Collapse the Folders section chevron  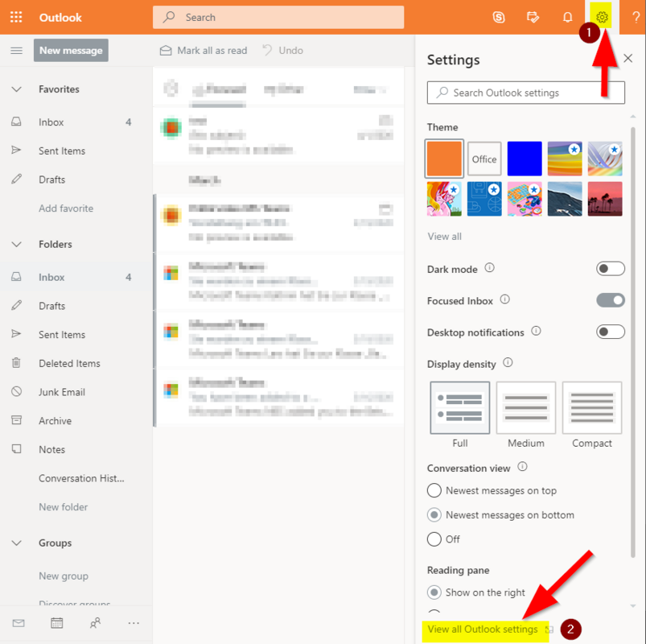[16, 244]
